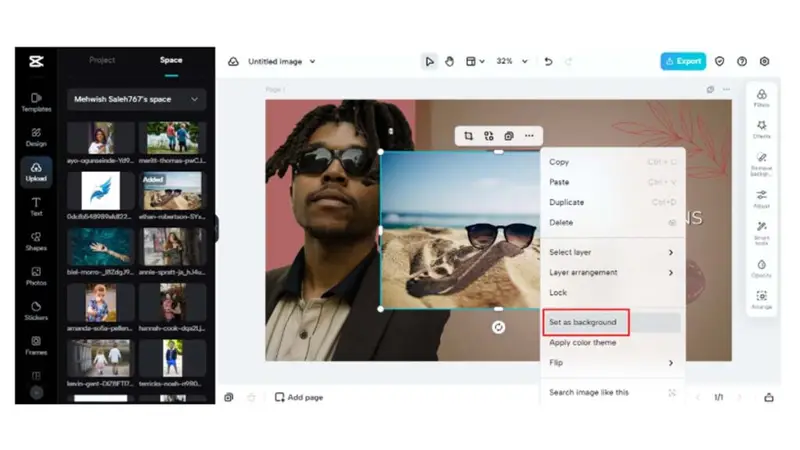This screenshot has width=800, height=450.
Task: Choose Set as background from context menu
Action: point(583,322)
